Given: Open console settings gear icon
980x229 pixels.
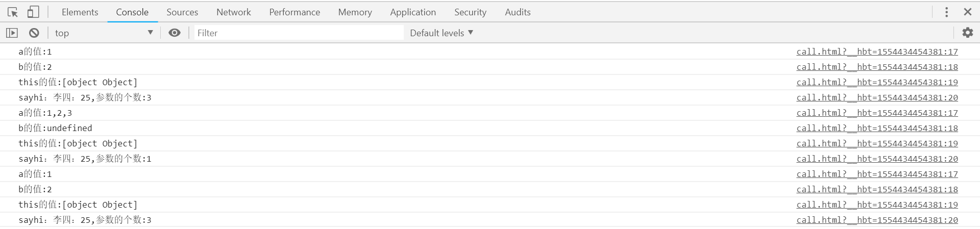Looking at the screenshot, I should [x=967, y=33].
